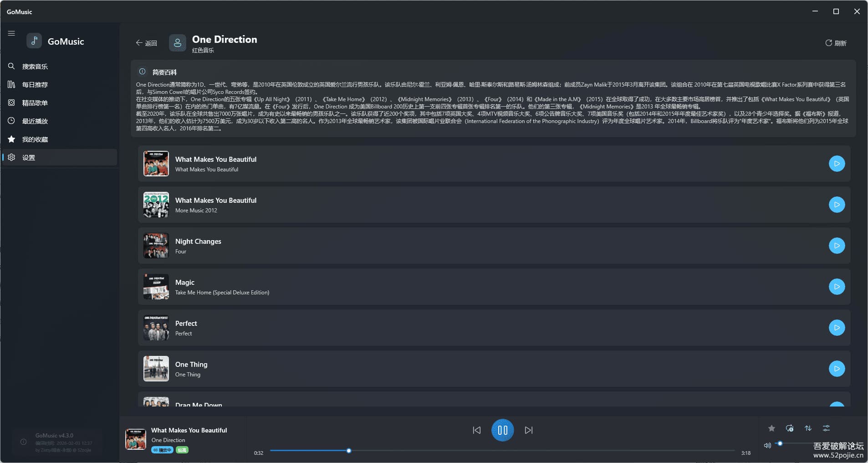Image resolution: width=868 pixels, height=463 pixels.
Task: Favorite the current song with the star
Action: tap(771, 428)
